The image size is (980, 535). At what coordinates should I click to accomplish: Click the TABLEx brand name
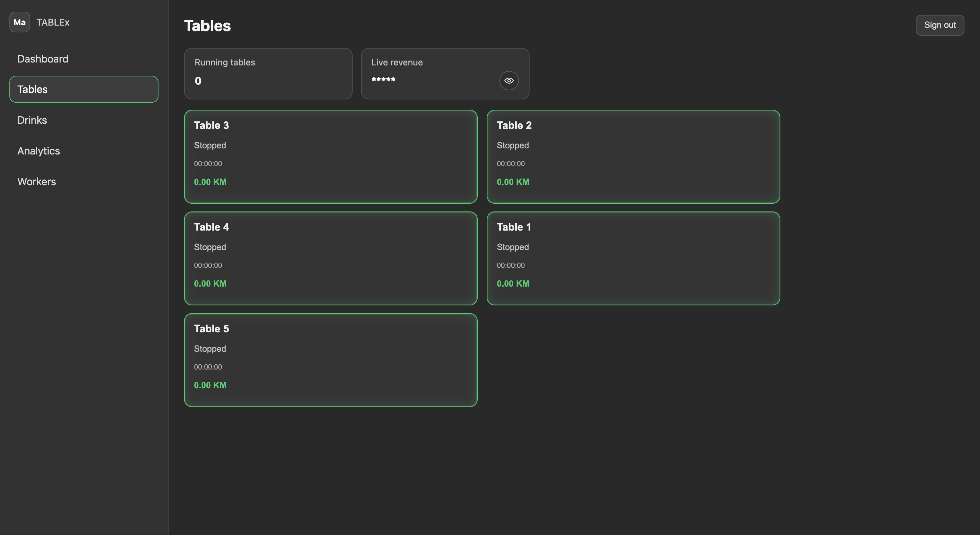point(53,22)
